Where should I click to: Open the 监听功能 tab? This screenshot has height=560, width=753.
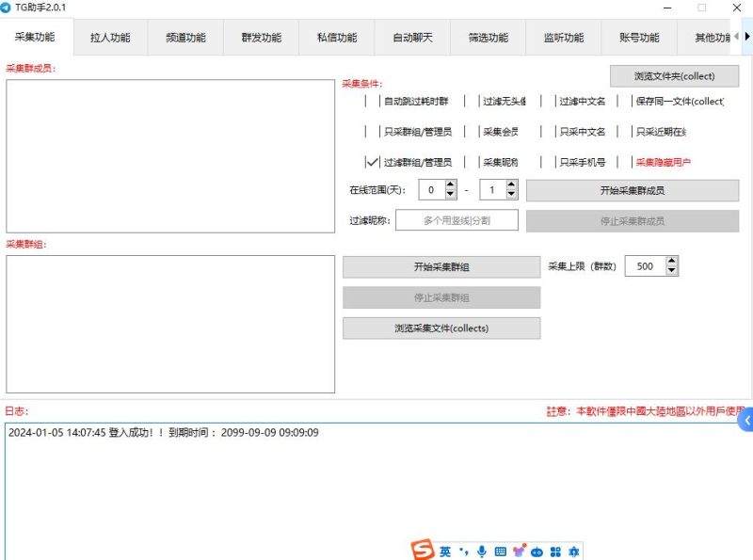click(561, 38)
